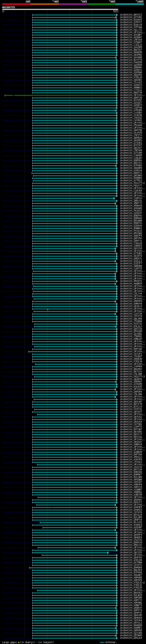Select hit UniRef100_A1CJ72
Image resolution: width=146 pixels, height=644 pixels.
click(131, 30)
